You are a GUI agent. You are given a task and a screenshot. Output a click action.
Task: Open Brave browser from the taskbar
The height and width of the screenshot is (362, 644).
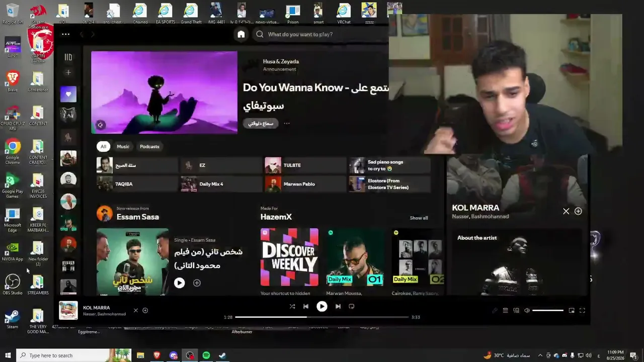click(156, 355)
